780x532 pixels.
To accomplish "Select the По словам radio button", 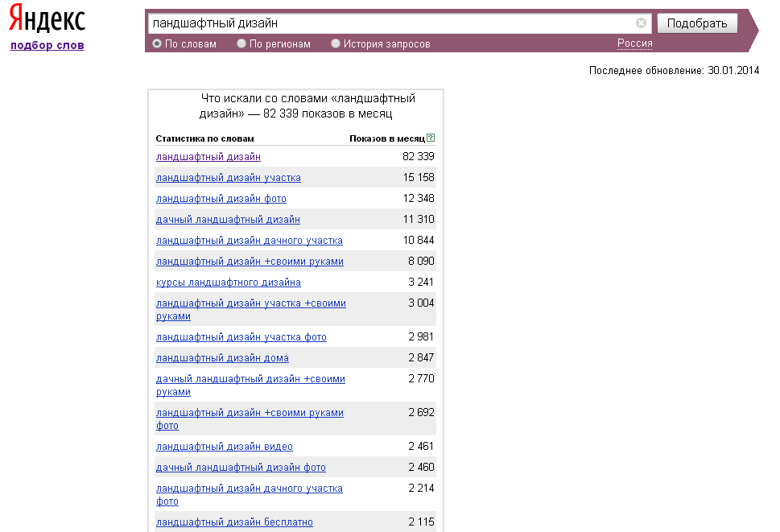I will [x=157, y=43].
